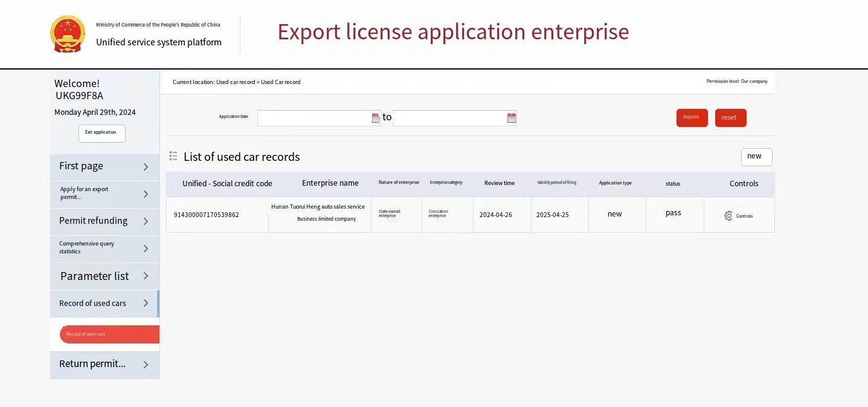Screen dimensions: 868x407
Task: Open Apply for an export permit menu
Action: pos(104,194)
